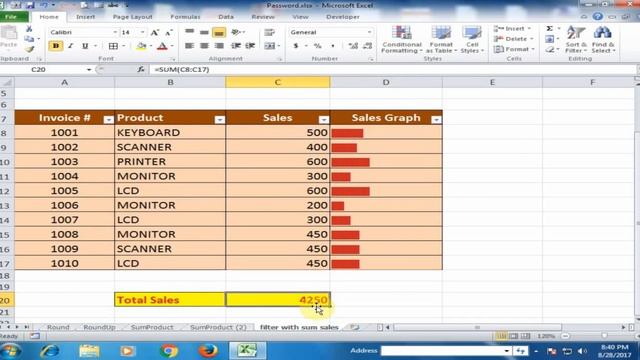Viewport: 640px width, 360px height.
Task: Undo from Quick Access toolbar
Action: tap(44, 5)
